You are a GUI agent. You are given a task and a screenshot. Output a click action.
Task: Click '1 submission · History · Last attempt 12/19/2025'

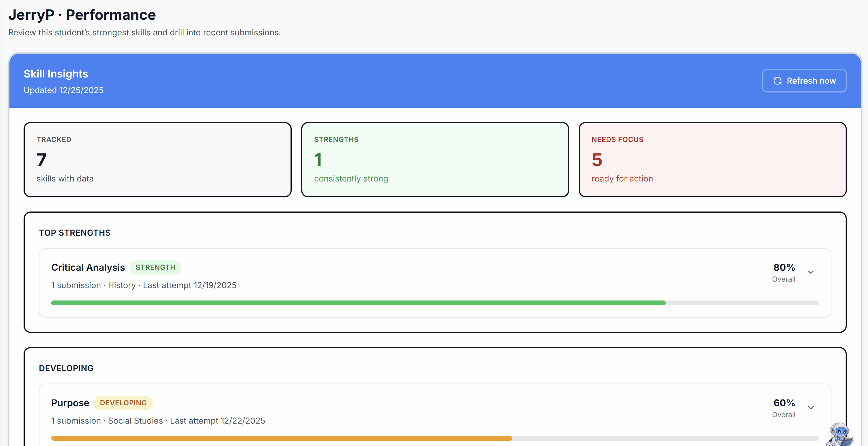tap(144, 285)
